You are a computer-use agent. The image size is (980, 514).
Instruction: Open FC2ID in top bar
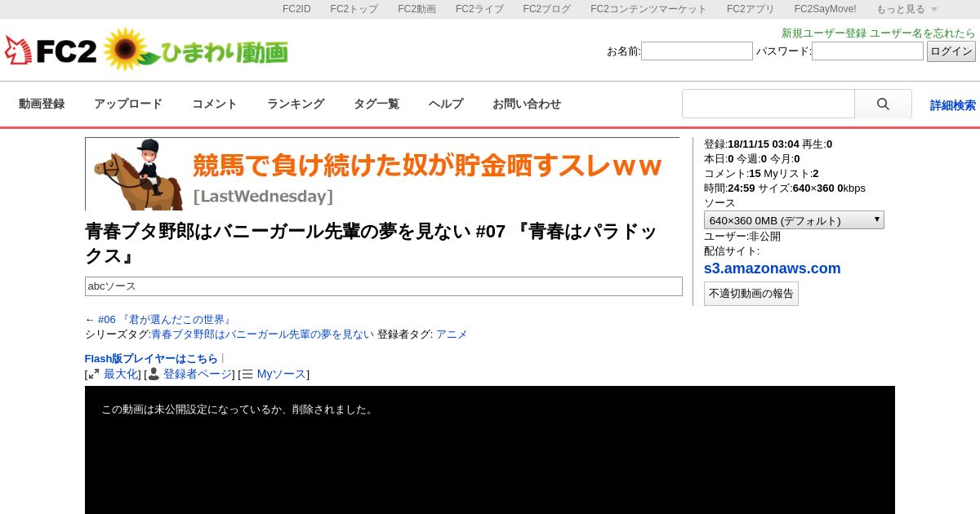(x=296, y=9)
